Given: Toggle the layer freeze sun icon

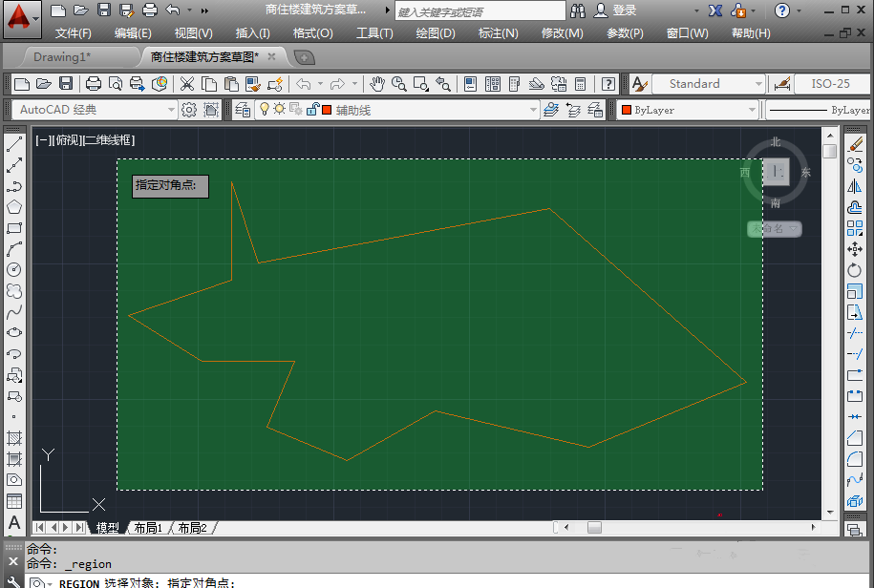Looking at the screenshot, I should click(280, 110).
